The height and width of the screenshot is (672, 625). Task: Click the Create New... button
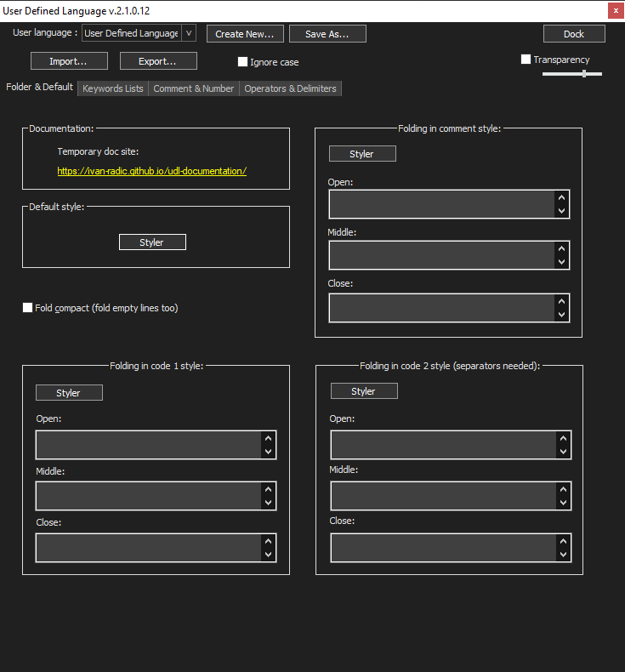(x=245, y=34)
